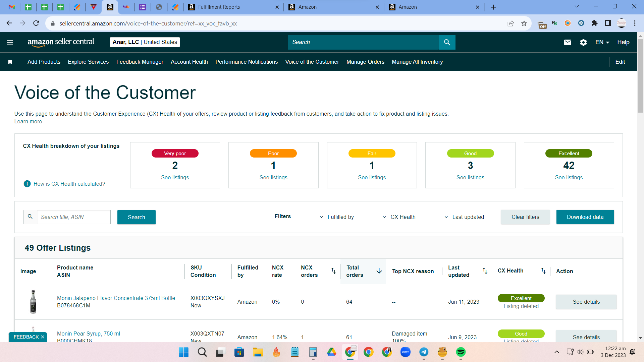Click the Help link in header
The height and width of the screenshot is (362, 644).
click(x=623, y=42)
